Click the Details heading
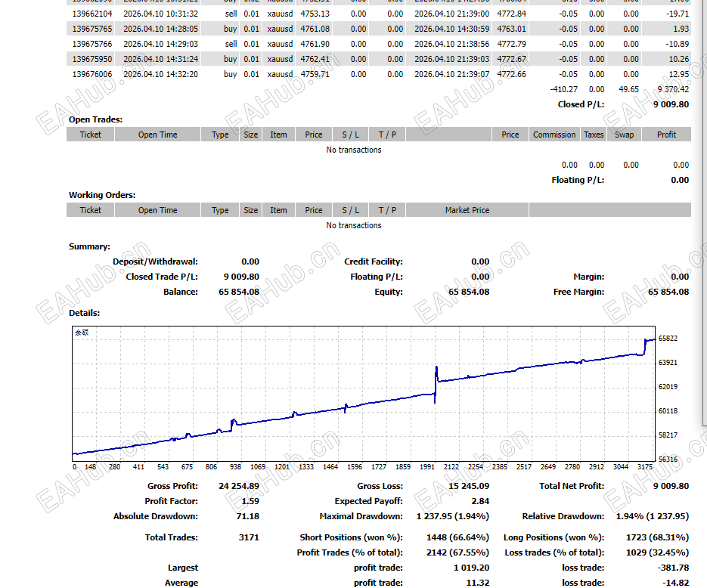The height and width of the screenshot is (588, 707). coord(85,313)
